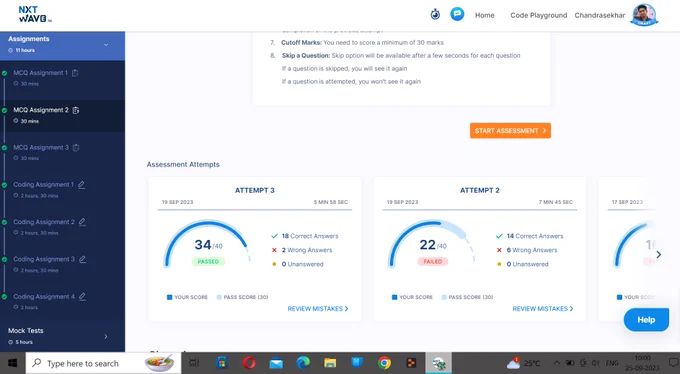Click clipboard icon beside MCQ Assignment 2

(76, 110)
